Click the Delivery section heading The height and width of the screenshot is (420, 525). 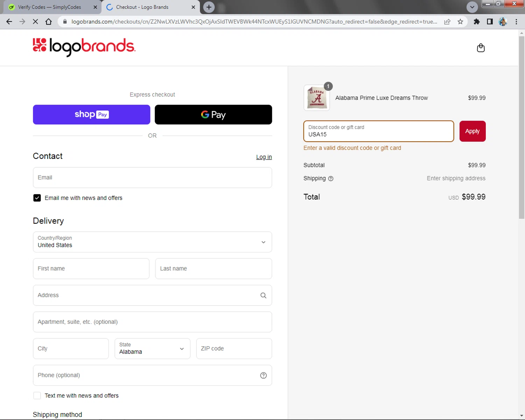tap(48, 221)
